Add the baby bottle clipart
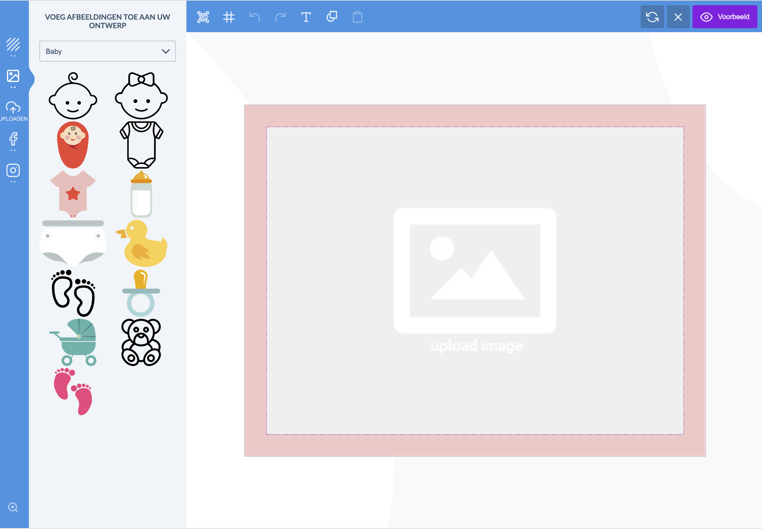This screenshot has width=762, height=532. click(x=141, y=194)
